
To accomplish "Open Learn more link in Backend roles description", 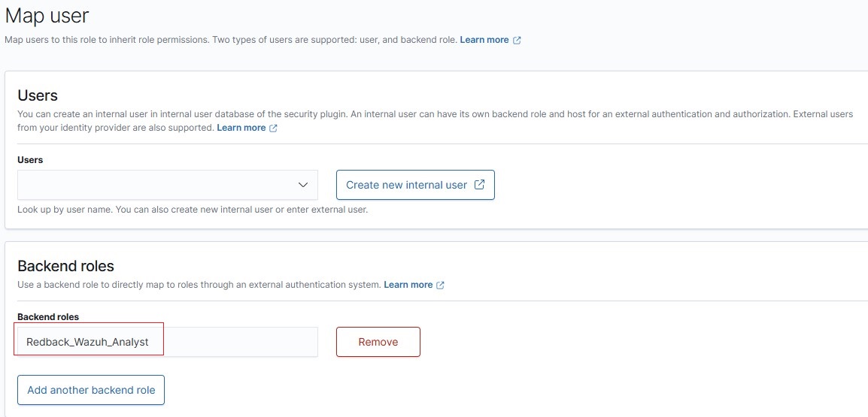I will pyautogui.click(x=408, y=285).
